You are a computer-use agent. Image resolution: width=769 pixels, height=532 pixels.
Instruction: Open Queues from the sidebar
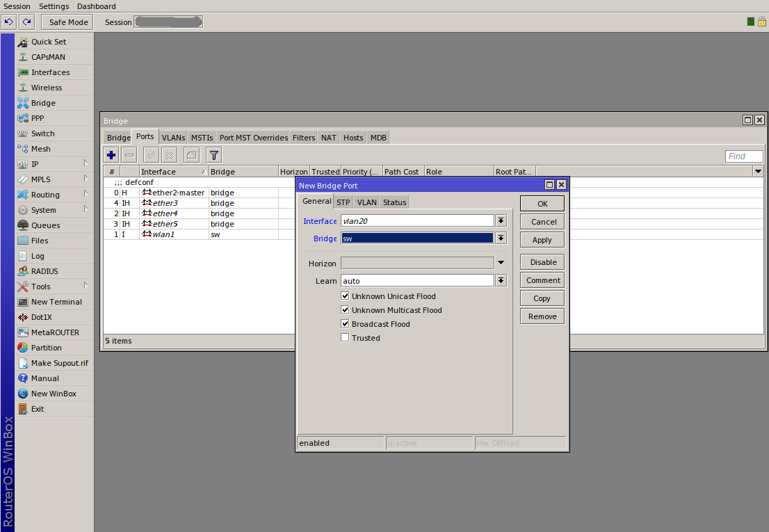pos(45,225)
